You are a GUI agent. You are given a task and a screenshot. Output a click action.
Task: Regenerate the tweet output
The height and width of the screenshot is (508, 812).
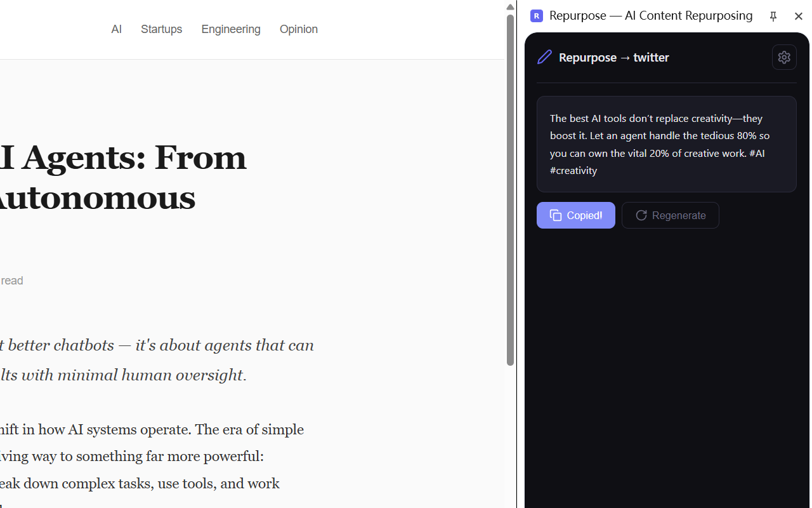[x=670, y=215]
